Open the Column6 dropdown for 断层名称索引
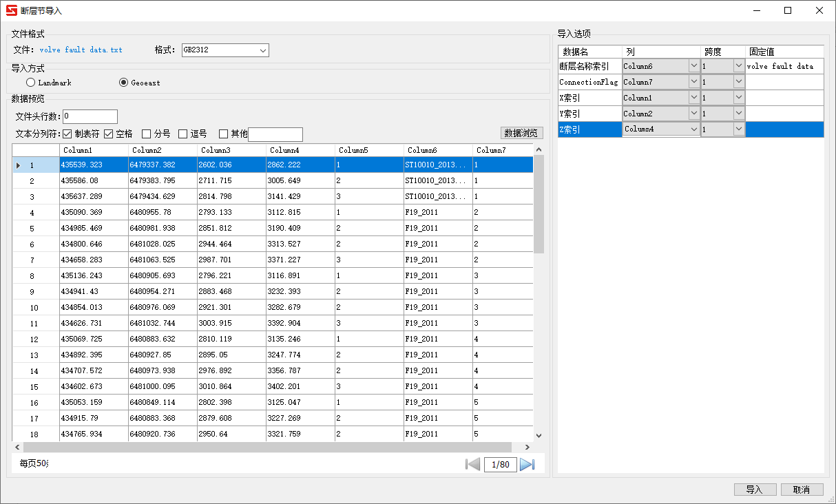Viewport: 836px width, 504px height. click(x=693, y=65)
